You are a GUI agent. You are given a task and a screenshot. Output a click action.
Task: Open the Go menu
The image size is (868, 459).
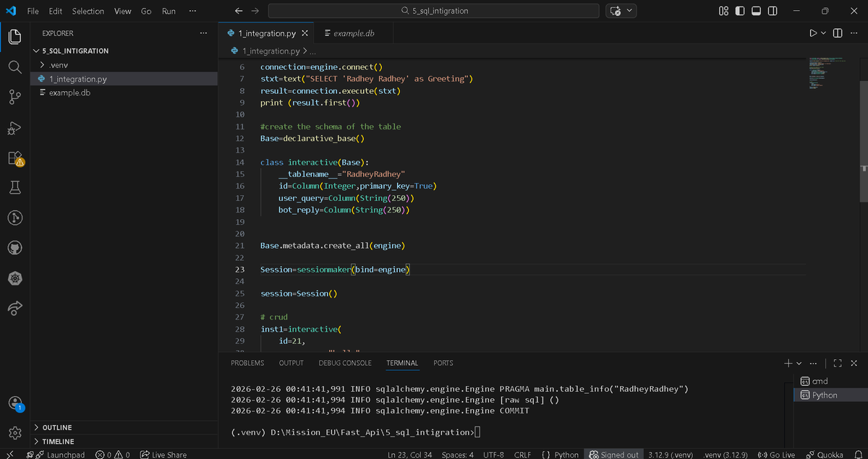[x=146, y=11]
